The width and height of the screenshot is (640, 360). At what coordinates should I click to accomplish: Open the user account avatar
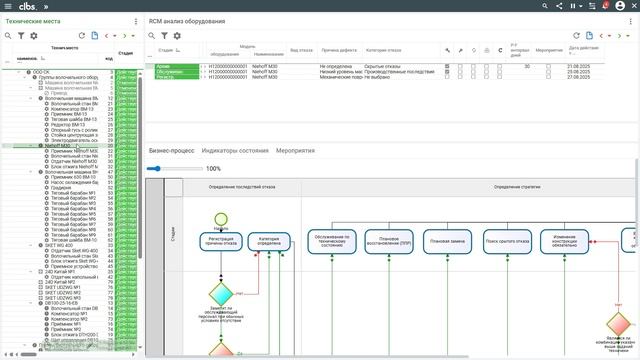pyautogui.click(x=620, y=6)
